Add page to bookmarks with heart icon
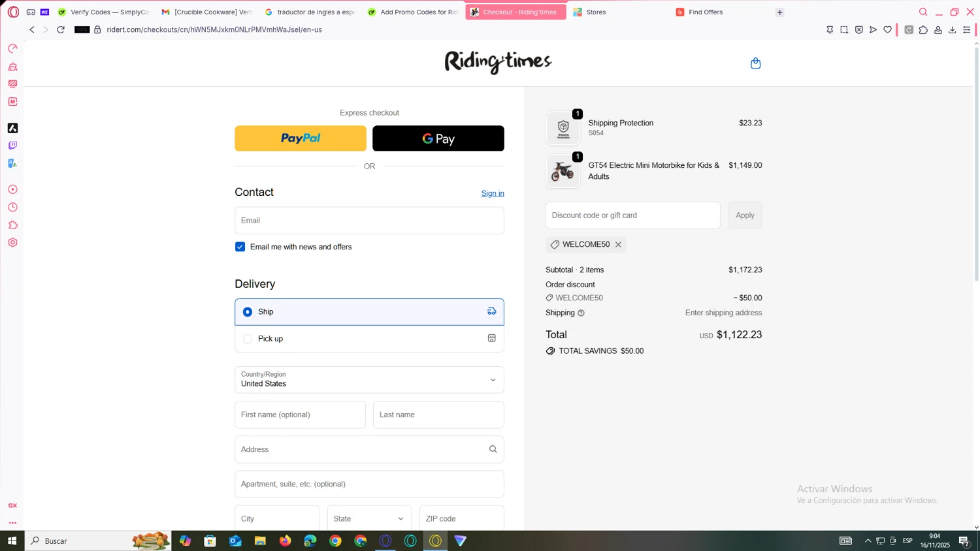This screenshot has height=551, width=980. pos(887,30)
